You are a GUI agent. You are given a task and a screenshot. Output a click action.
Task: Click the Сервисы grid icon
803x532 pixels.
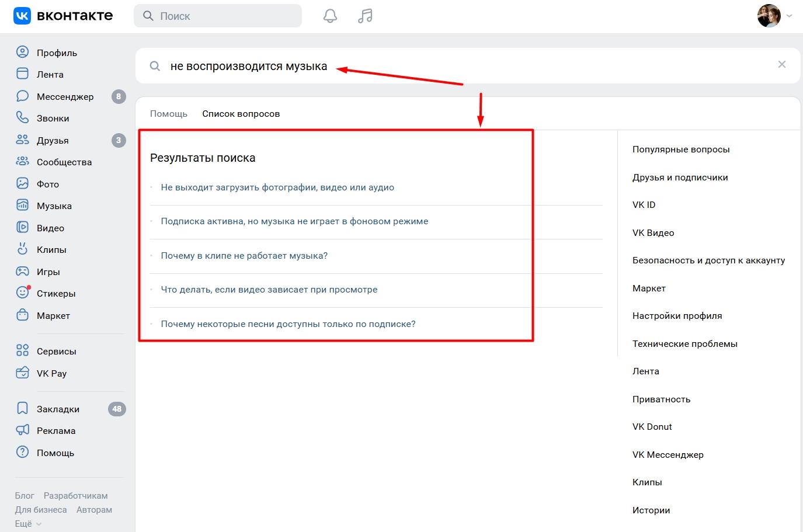pos(22,351)
